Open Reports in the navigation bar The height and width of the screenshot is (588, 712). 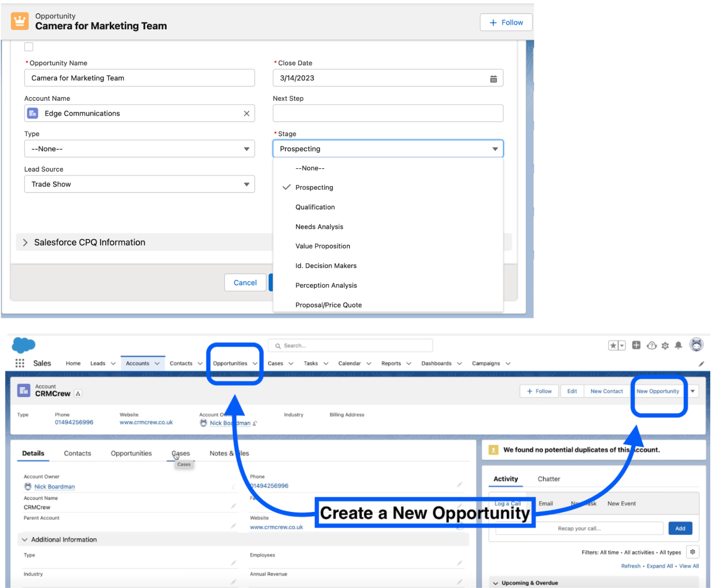coord(391,363)
